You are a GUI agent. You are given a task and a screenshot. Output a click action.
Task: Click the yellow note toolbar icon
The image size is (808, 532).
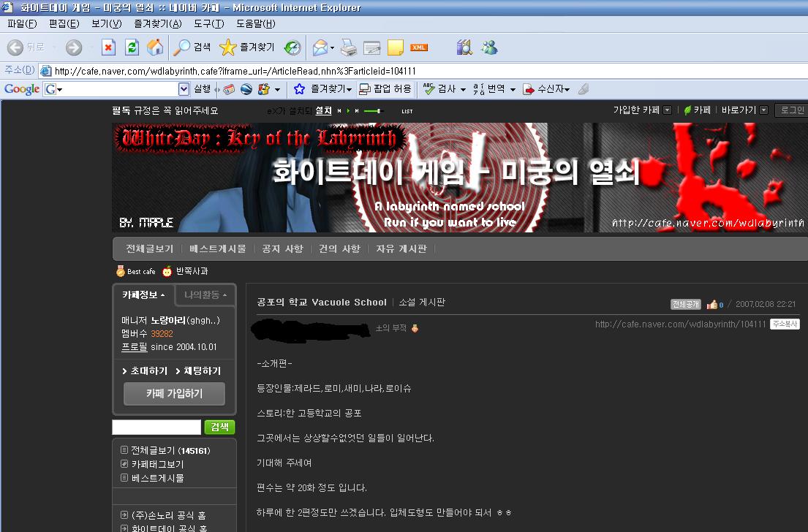(396, 47)
